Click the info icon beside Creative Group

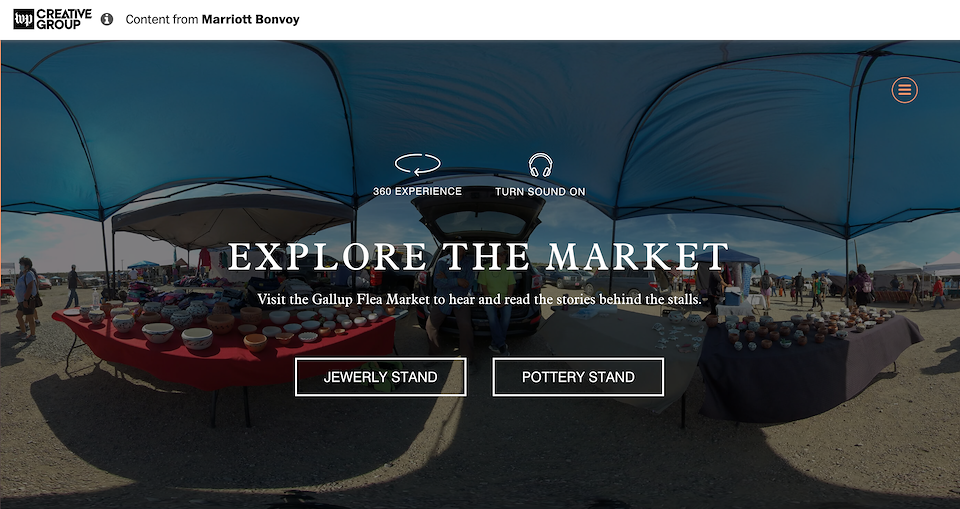click(107, 19)
